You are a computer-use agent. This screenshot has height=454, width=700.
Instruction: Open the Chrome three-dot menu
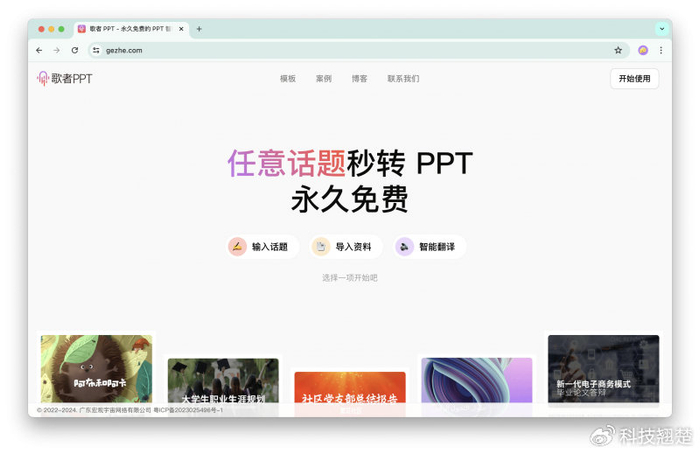pyautogui.click(x=661, y=50)
